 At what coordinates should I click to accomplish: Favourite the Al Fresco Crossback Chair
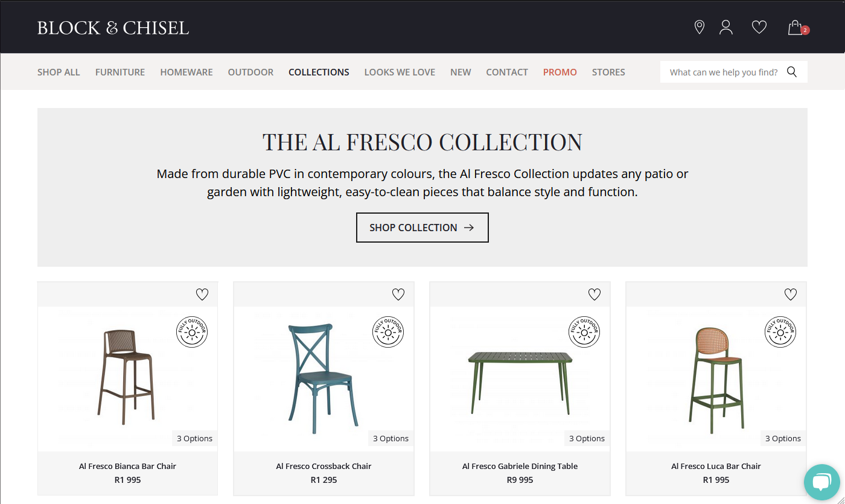pos(398,295)
